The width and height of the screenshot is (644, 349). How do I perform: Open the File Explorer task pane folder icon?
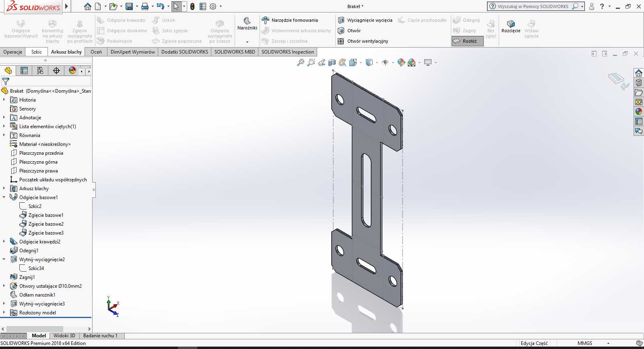click(x=639, y=92)
